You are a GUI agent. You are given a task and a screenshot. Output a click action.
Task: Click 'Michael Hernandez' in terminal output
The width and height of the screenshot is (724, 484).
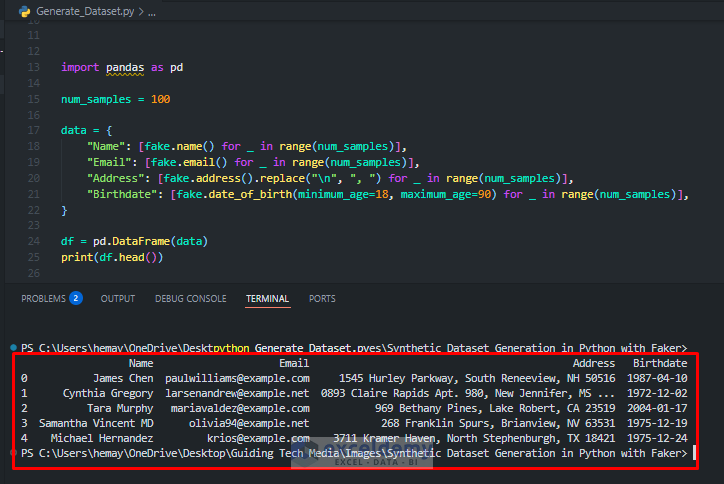[x=102, y=438]
